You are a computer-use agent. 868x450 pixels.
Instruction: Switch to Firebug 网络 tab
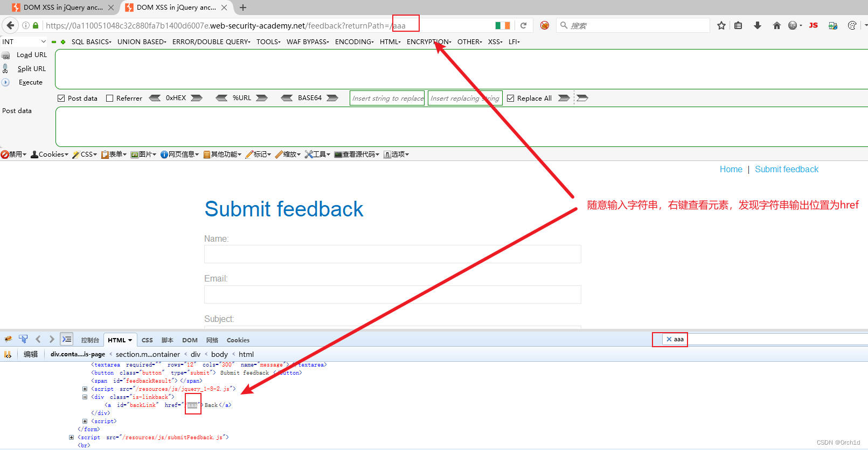212,340
